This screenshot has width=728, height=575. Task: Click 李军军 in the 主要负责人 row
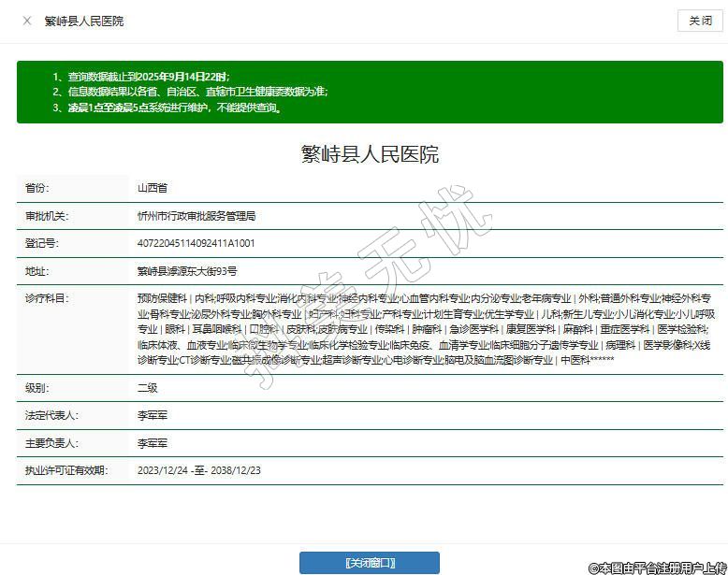pos(153,443)
